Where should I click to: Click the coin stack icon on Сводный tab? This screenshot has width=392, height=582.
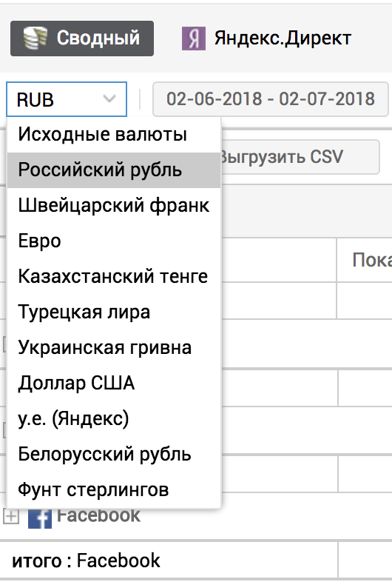click(x=36, y=38)
